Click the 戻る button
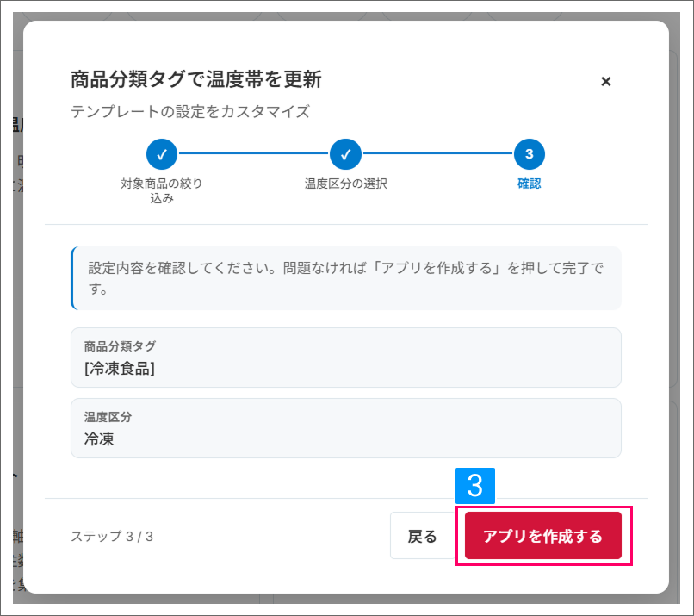The width and height of the screenshot is (694, 616). [422, 536]
